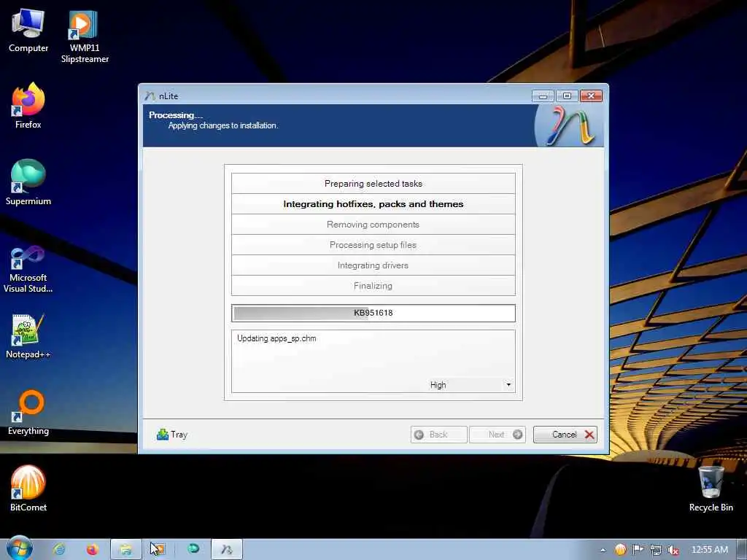
Task: Open Supermium from the taskbar
Action: coord(193,550)
